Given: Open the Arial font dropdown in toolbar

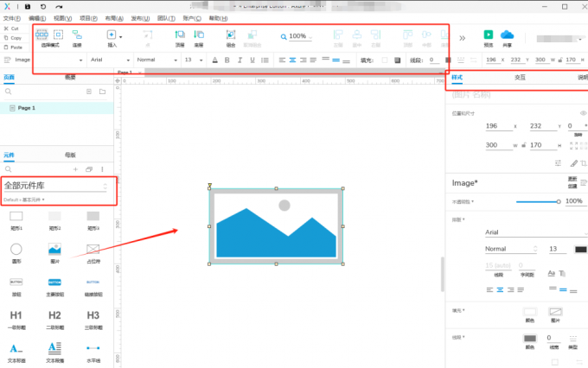Looking at the screenshot, I should pos(108,60).
